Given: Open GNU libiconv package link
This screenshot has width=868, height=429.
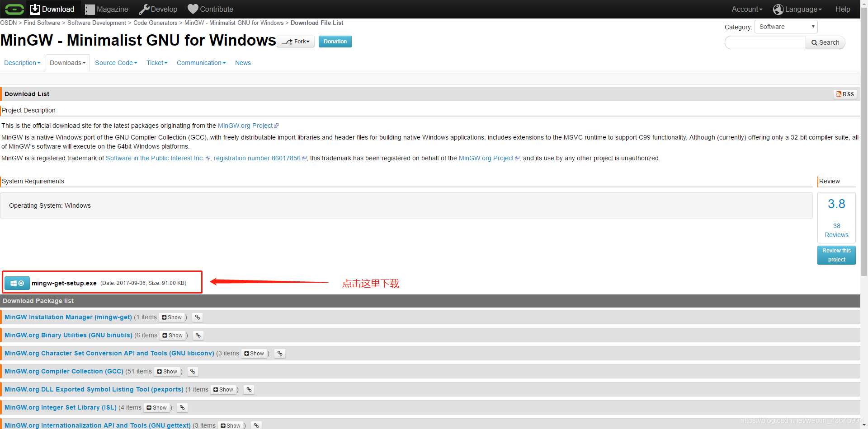Looking at the screenshot, I should (x=109, y=353).
